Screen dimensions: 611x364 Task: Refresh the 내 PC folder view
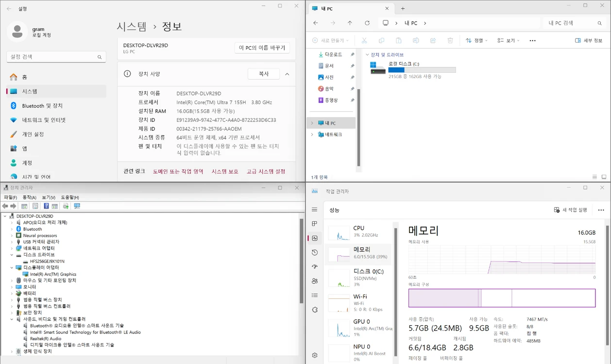click(367, 23)
